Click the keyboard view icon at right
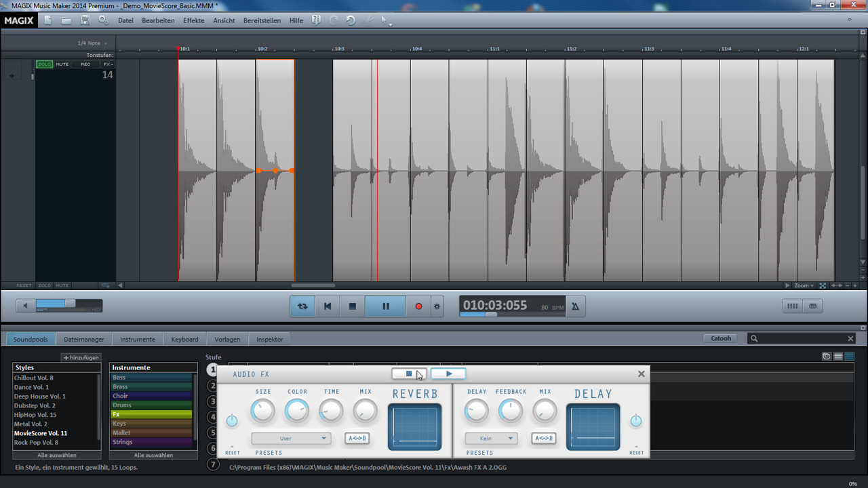This screenshot has height=488, width=868. click(x=812, y=306)
